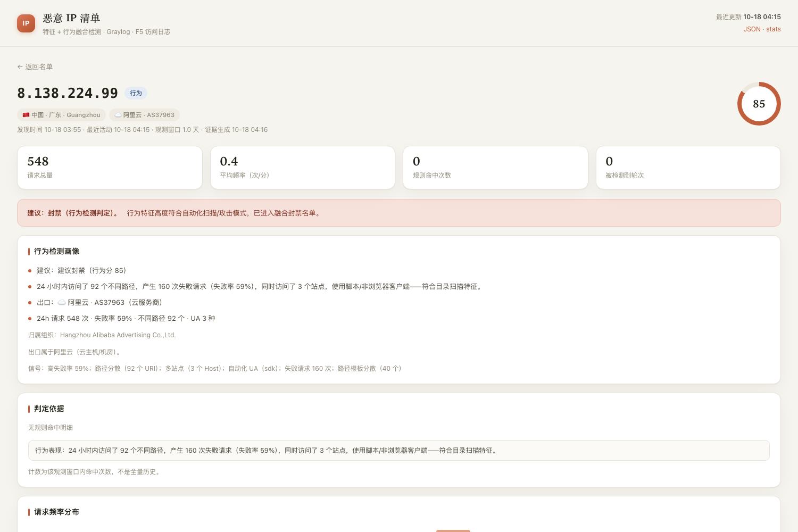Go back via 返回名单 link
The height and width of the screenshot is (532, 798).
coord(35,66)
